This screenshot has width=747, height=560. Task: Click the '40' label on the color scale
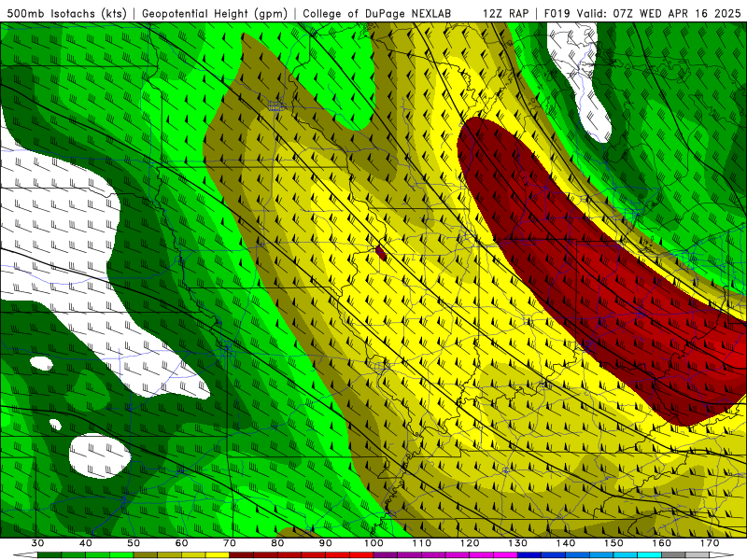[x=86, y=543]
